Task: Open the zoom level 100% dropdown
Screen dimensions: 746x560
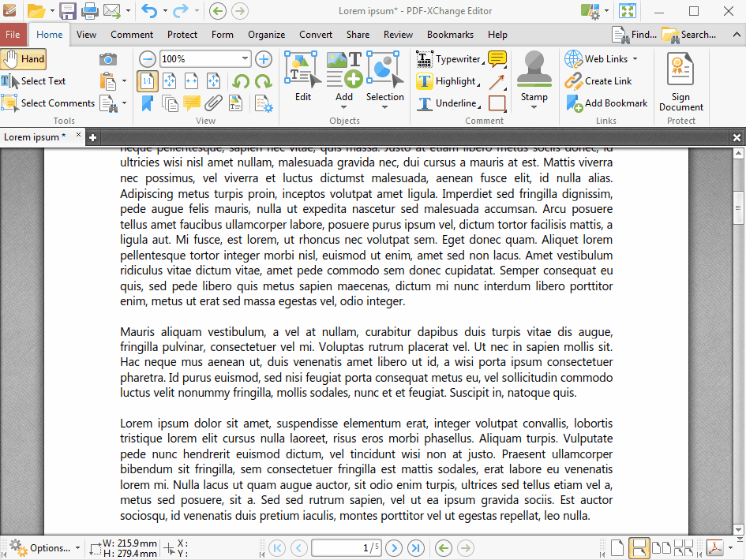Action: 245,59
